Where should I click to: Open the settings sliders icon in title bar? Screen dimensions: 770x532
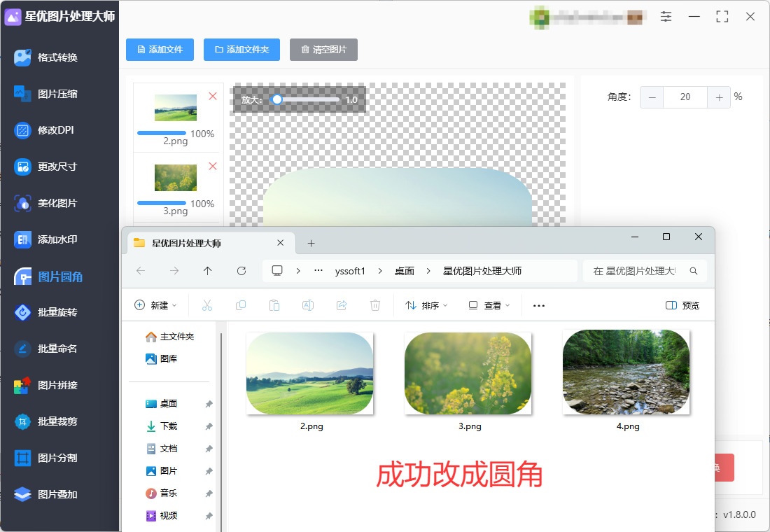[666, 17]
